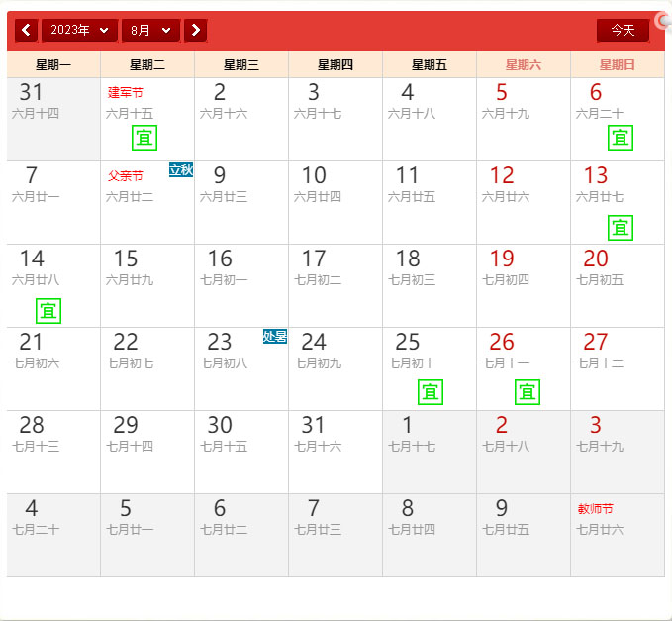This screenshot has height=621, width=672.
Task: Select August 16 七月初一
Action: coord(241,285)
